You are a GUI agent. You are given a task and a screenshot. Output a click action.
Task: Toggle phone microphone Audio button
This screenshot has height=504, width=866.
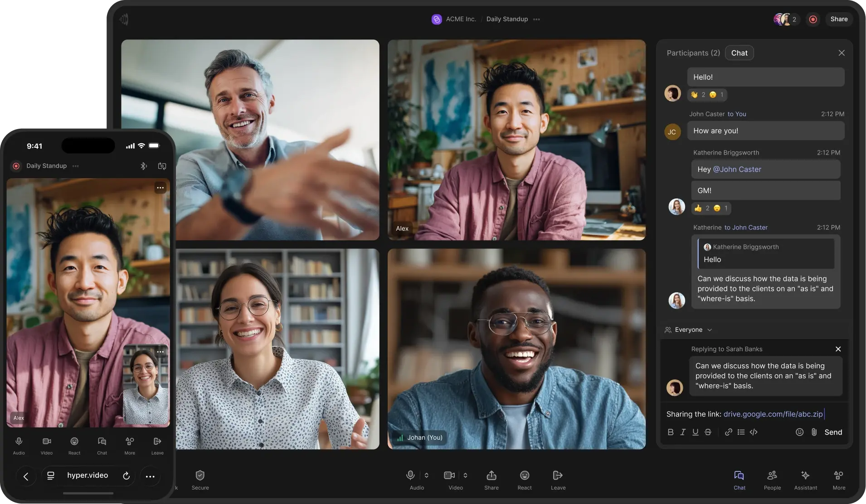(19, 446)
